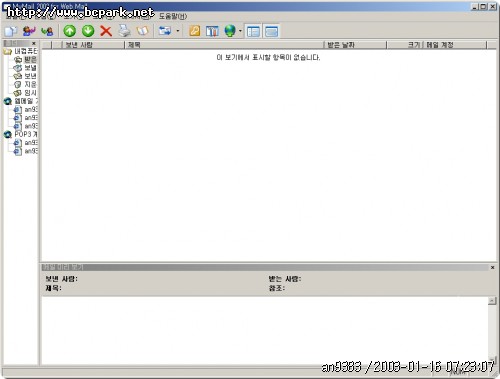
Task: Click the forward mail people icon
Action: [x=47, y=31]
